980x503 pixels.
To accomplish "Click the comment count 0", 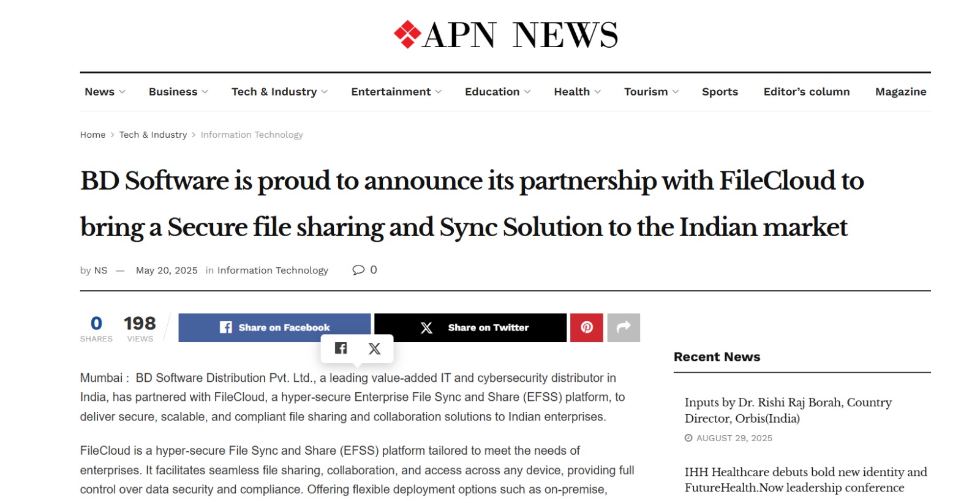I will coord(374,270).
